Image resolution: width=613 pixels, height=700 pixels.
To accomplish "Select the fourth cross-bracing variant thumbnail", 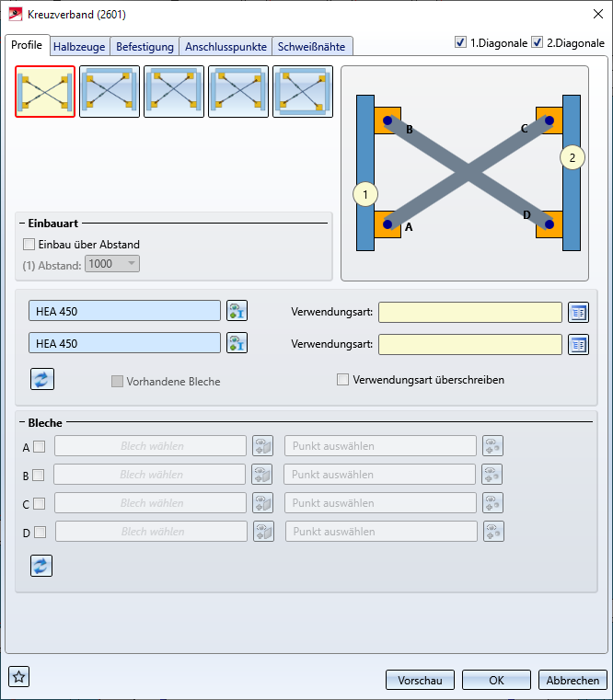I will pos(238,91).
